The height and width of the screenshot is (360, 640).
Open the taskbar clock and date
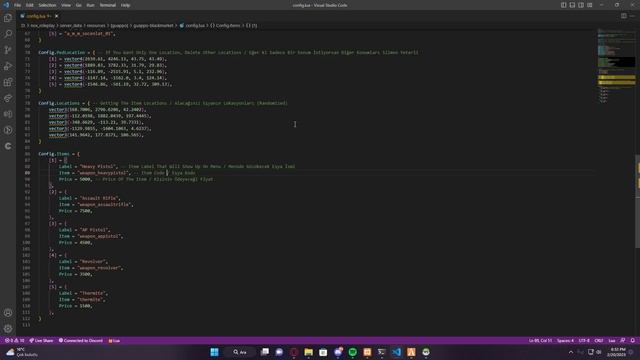point(616,352)
